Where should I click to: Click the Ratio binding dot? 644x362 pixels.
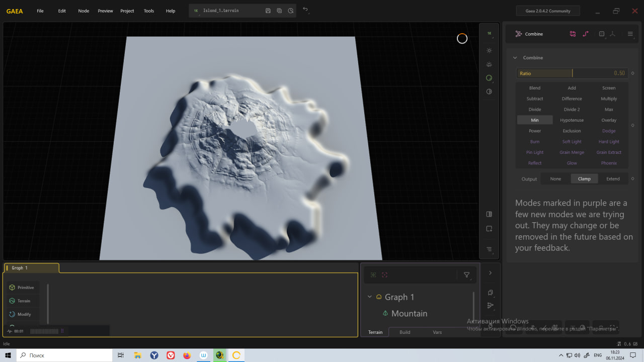coord(633,73)
